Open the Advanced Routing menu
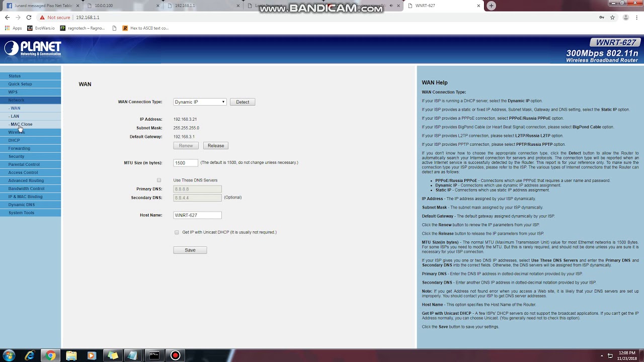 pos(30,180)
